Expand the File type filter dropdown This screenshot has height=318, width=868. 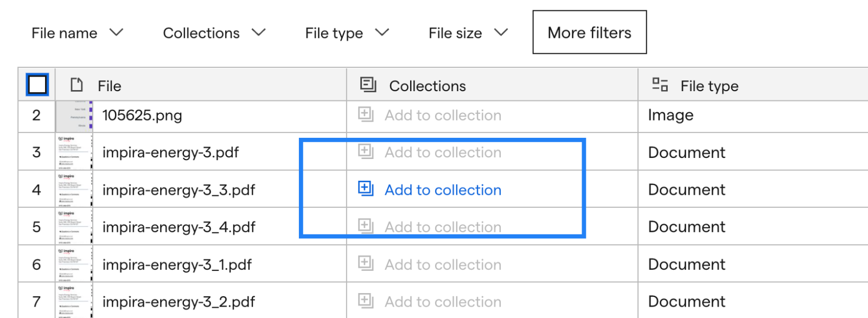coord(347,33)
